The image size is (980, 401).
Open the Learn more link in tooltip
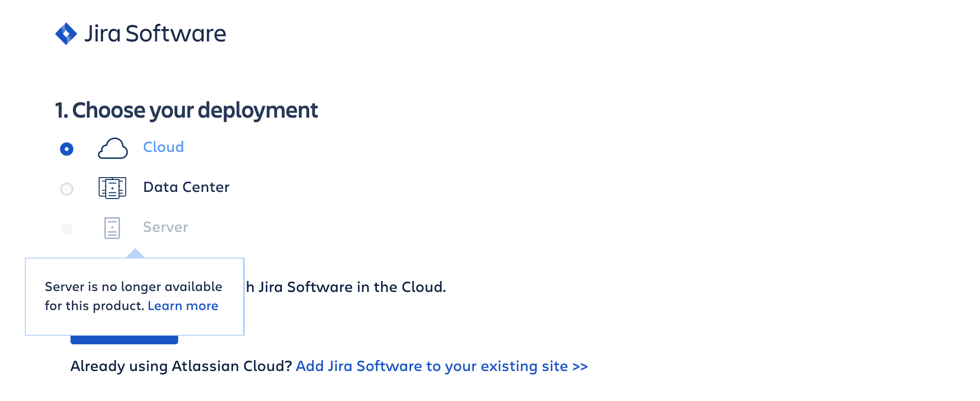coord(183,306)
